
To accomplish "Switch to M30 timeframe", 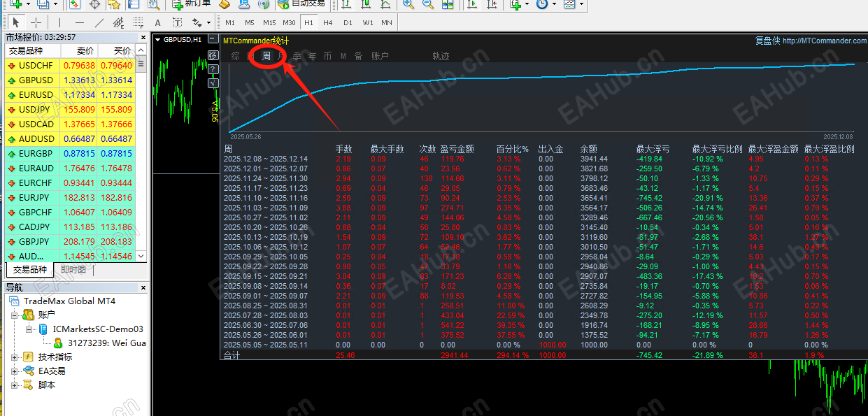I will click(x=289, y=23).
